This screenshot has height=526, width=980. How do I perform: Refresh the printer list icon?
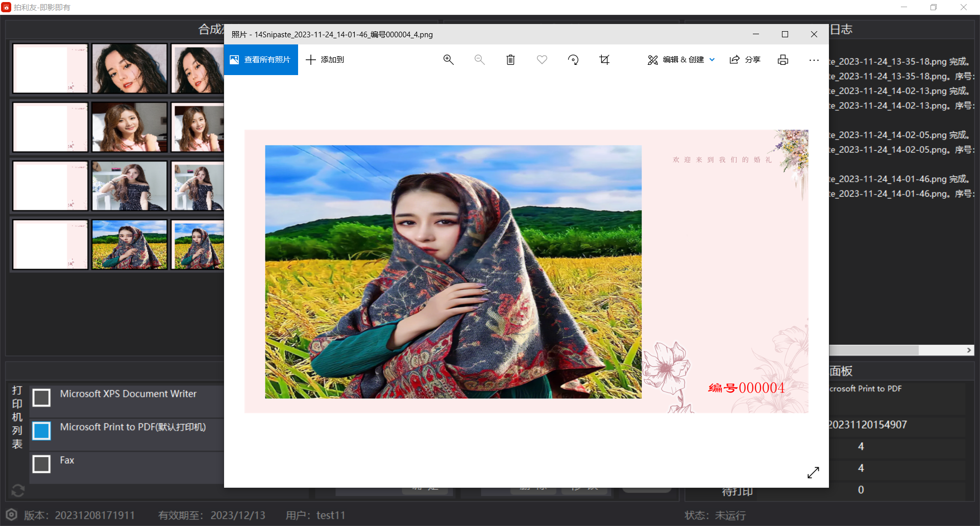coord(18,490)
